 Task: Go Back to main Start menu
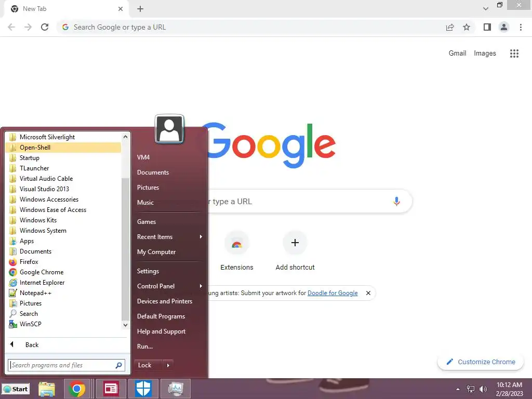pyautogui.click(x=67, y=345)
